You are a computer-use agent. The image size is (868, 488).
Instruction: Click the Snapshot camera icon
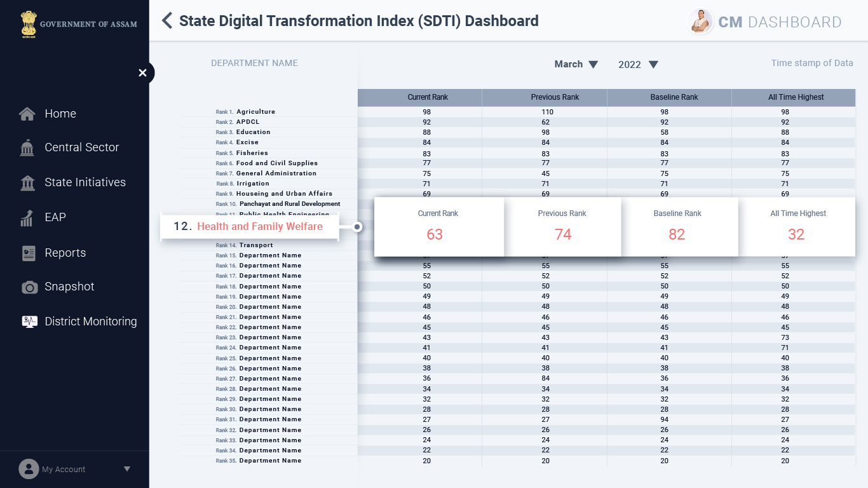point(29,287)
